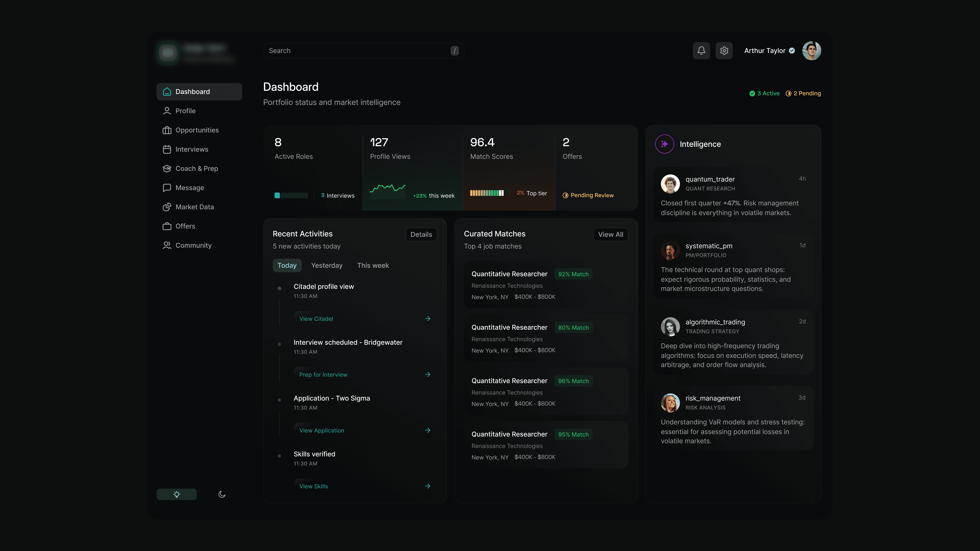
Task: Switch to light mode with sun toggle
Action: 176,494
